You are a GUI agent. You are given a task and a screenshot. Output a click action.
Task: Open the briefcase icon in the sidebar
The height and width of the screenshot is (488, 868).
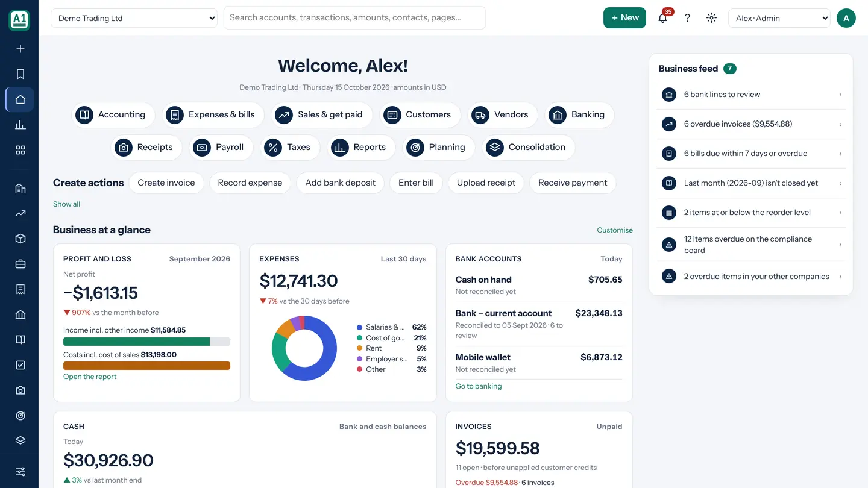[x=20, y=264]
